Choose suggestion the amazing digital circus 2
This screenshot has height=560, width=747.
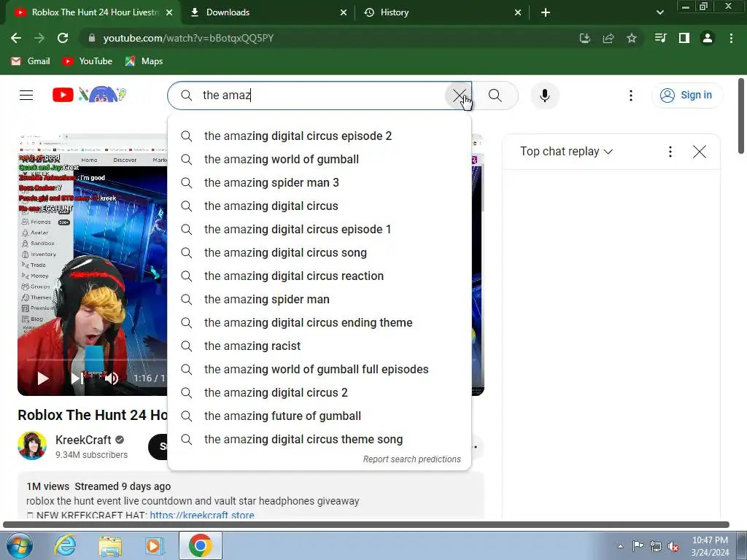[320, 393]
